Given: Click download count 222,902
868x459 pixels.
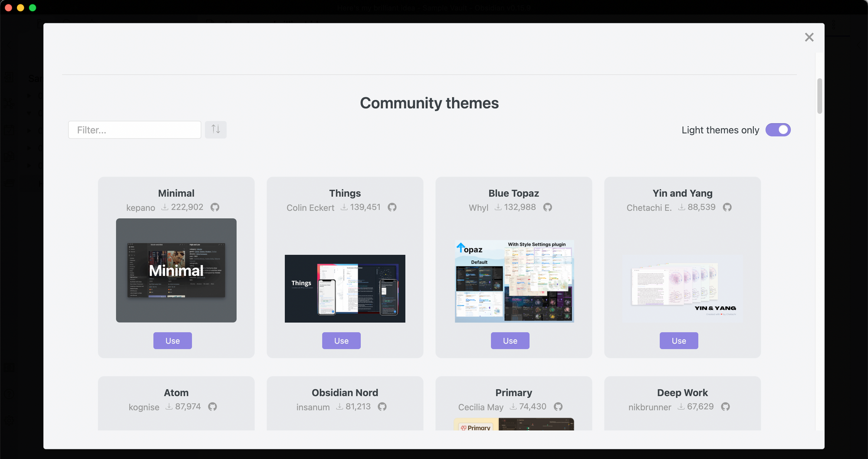Looking at the screenshot, I should tap(187, 207).
